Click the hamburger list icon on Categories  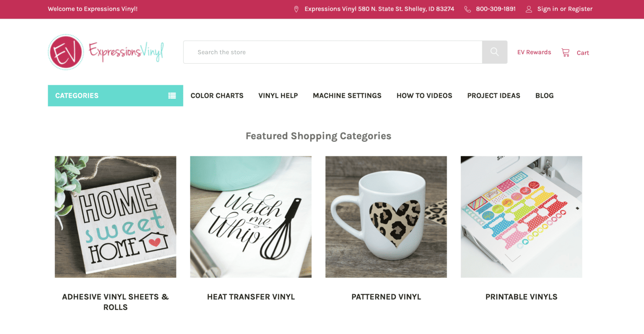click(172, 95)
